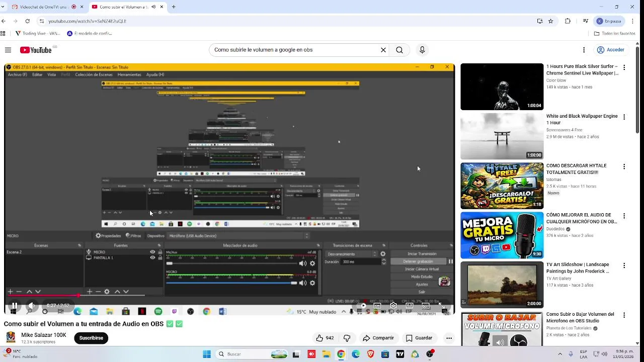644x362 pixels.
Task: Open YouTube settings three-dot menu near Acceder
Action: (584, 50)
